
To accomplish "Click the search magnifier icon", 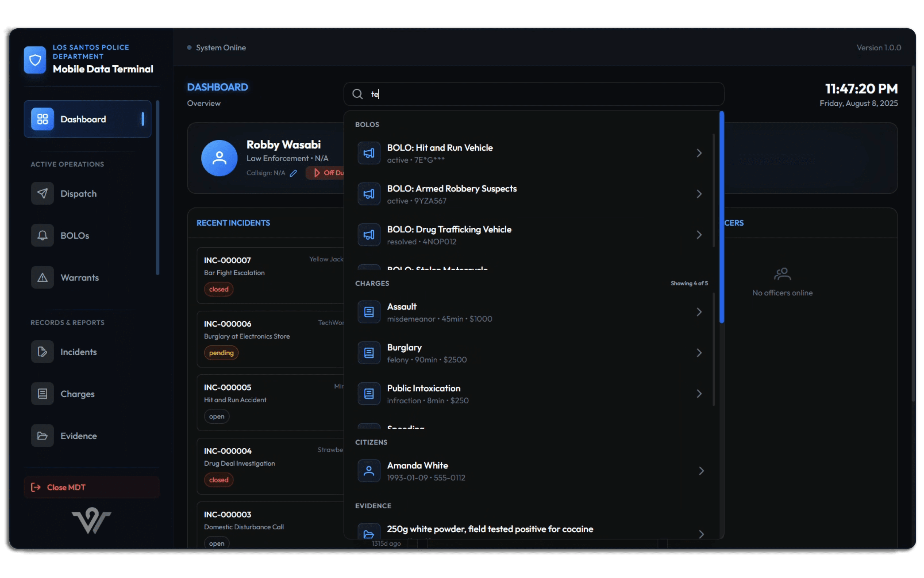I will pyautogui.click(x=357, y=94).
